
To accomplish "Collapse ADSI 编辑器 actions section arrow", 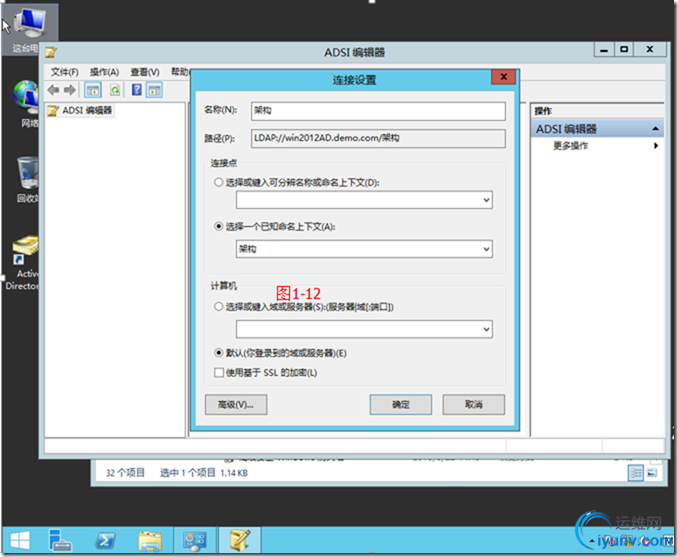I will pyautogui.click(x=656, y=129).
